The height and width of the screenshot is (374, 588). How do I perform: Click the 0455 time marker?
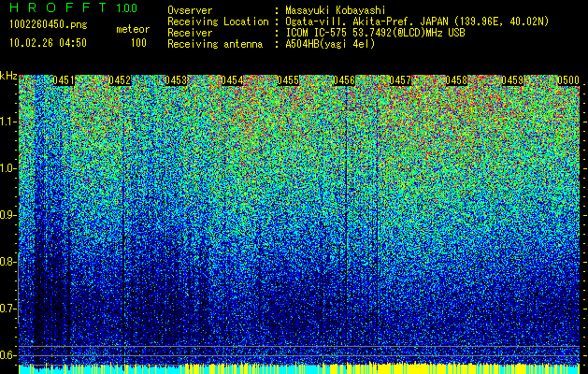[288, 80]
